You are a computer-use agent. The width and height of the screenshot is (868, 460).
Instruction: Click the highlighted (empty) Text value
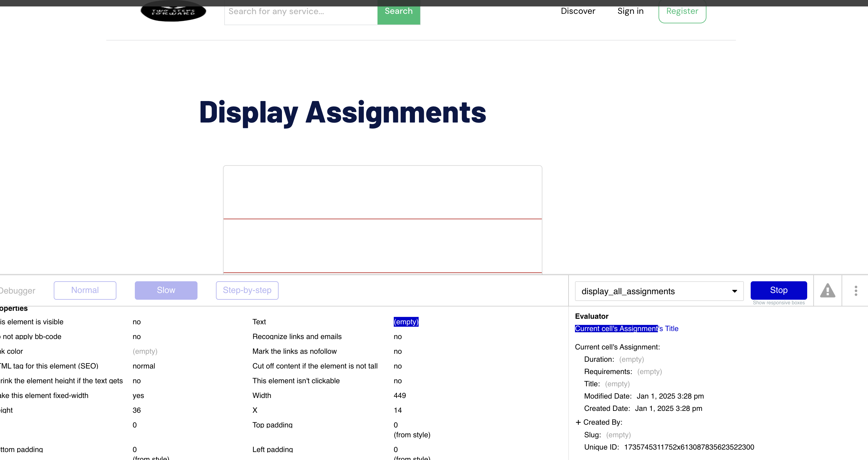(x=406, y=322)
